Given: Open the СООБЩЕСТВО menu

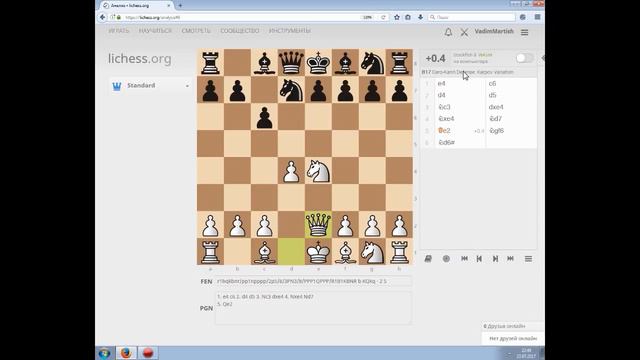Looking at the screenshot, I should (x=240, y=31).
